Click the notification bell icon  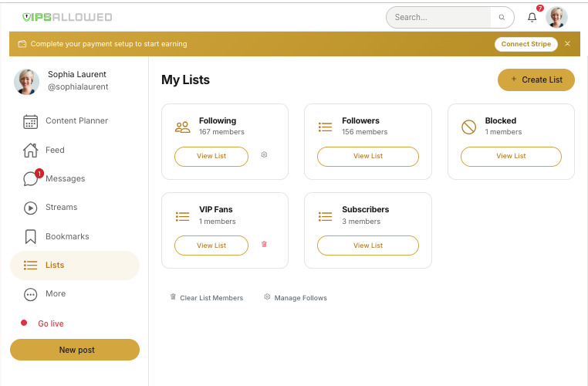click(532, 18)
